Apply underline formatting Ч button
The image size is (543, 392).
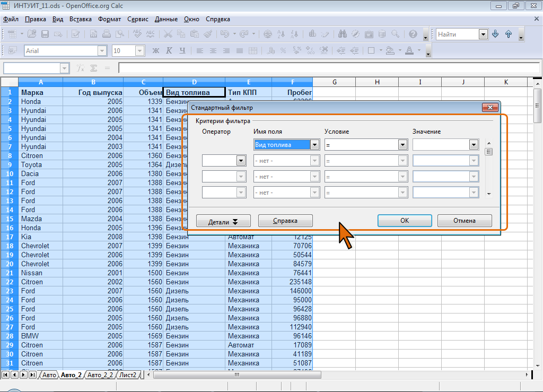pos(182,50)
